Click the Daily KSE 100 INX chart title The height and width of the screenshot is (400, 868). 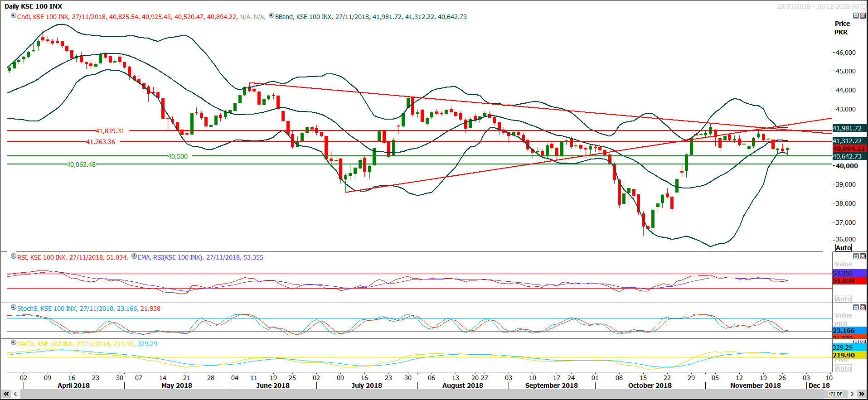coord(33,6)
